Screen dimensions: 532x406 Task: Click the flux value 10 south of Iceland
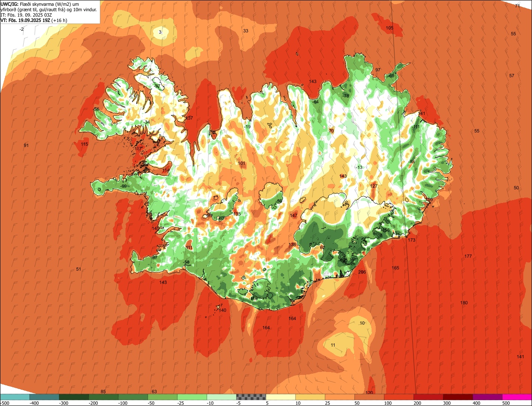coord(362,323)
